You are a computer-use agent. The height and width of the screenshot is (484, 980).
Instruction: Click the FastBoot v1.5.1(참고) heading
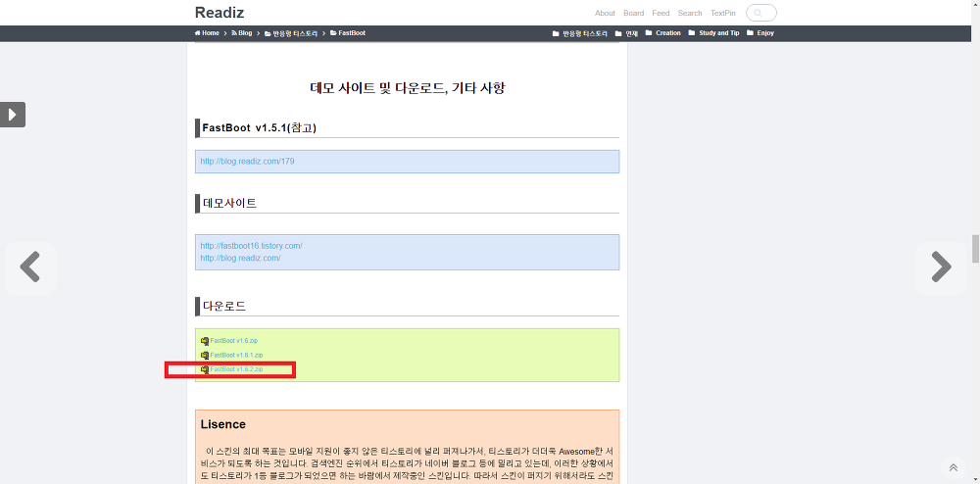[x=260, y=128]
